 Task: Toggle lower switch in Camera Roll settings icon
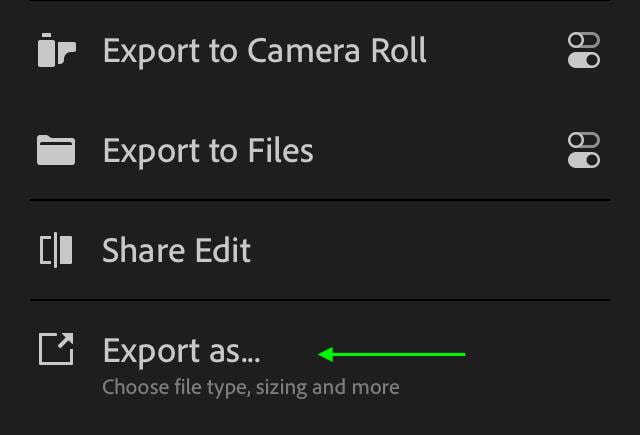point(584,60)
